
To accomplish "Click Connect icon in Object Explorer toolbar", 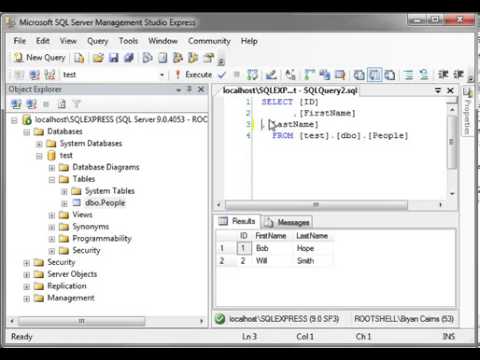I will 16,104.
